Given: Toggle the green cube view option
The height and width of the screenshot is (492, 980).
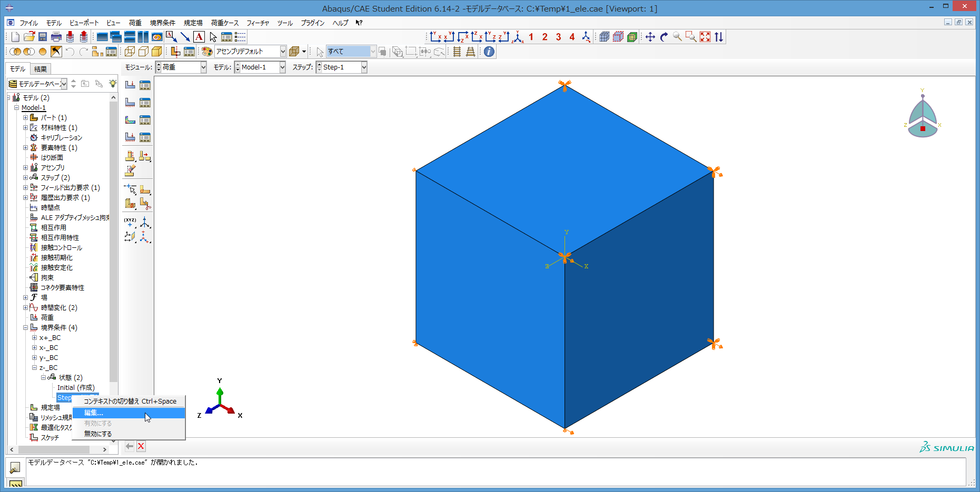Looking at the screenshot, I should click(x=632, y=37).
